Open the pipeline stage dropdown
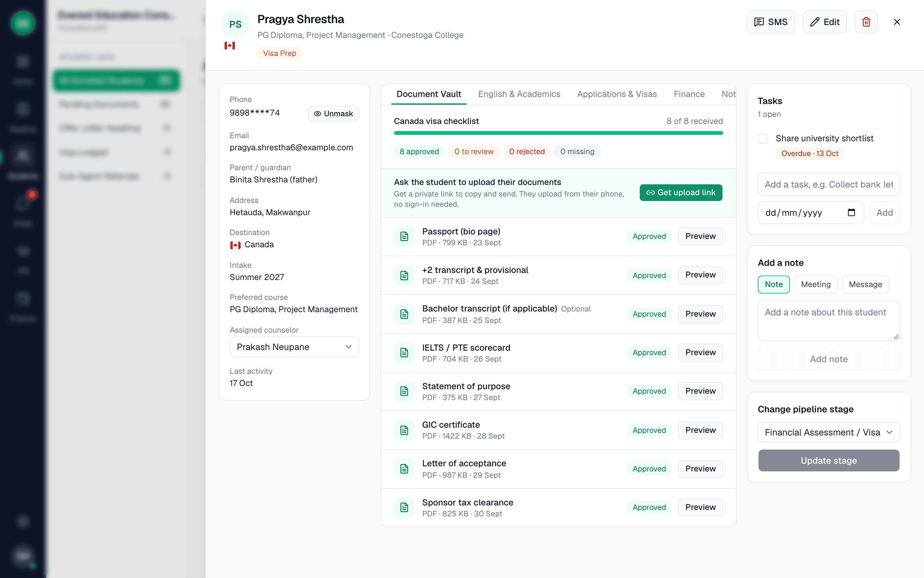924x578 pixels. click(828, 432)
